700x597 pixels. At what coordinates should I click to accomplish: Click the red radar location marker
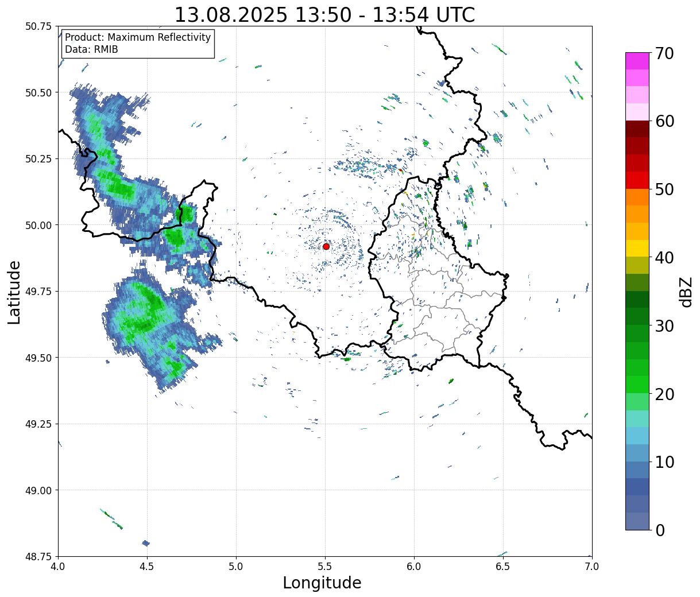(x=326, y=246)
